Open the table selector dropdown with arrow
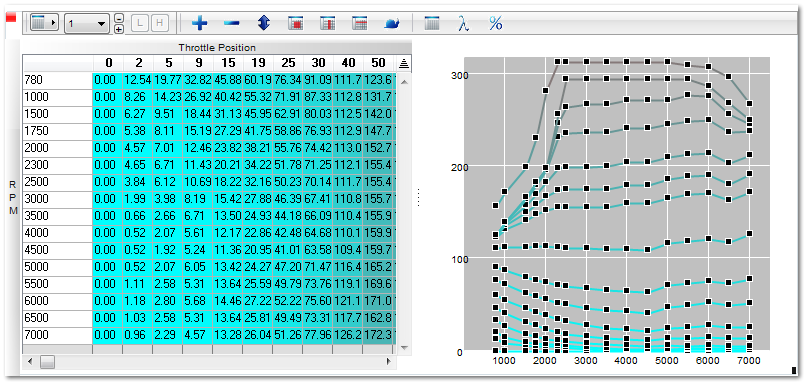The image size is (807, 385). point(44,23)
